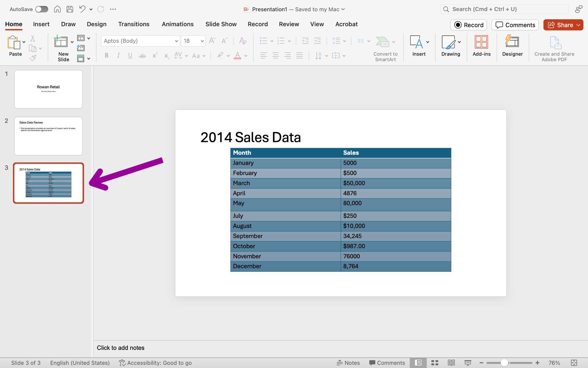
Task: Click the Reset slide icon
Action: coord(81,48)
